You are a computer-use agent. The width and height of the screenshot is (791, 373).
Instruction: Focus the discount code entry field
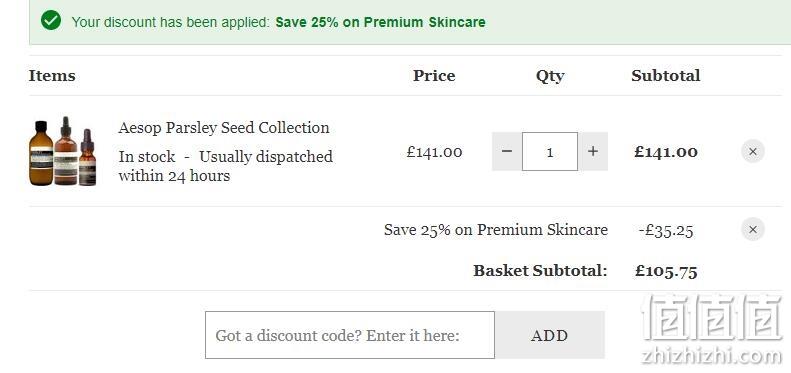point(350,335)
